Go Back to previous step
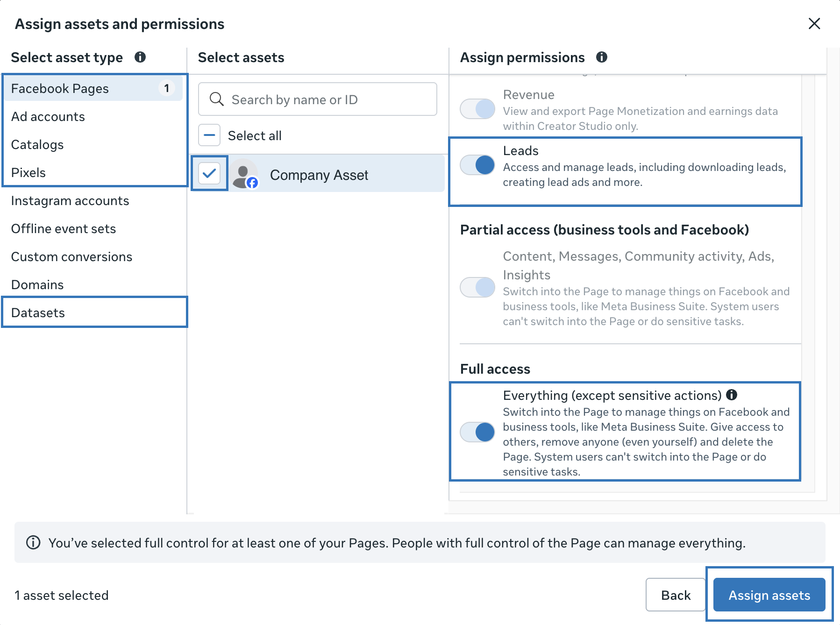840x625 pixels. (676, 595)
